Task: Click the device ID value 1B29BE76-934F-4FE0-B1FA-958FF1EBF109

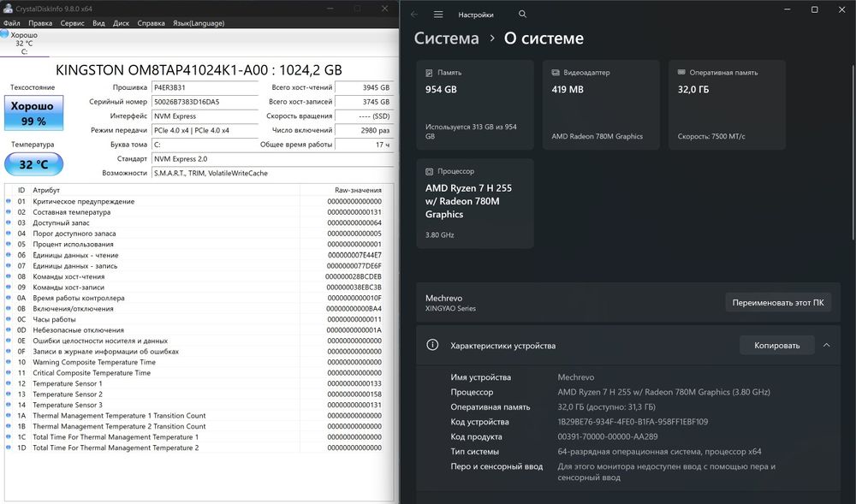Action: click(633, 422)
